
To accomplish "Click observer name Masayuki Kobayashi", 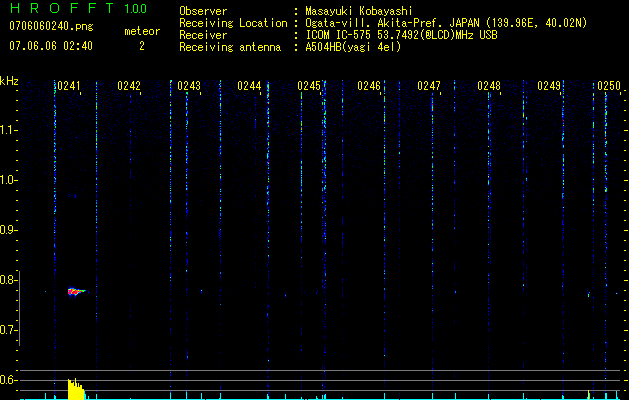I will coord(358,11).
